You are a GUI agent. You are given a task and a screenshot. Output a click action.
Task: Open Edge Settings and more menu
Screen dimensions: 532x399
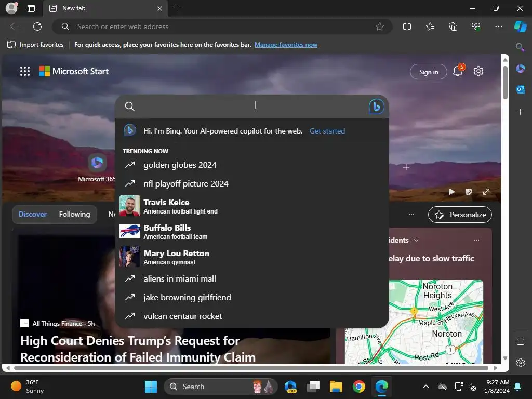point(498,26)
